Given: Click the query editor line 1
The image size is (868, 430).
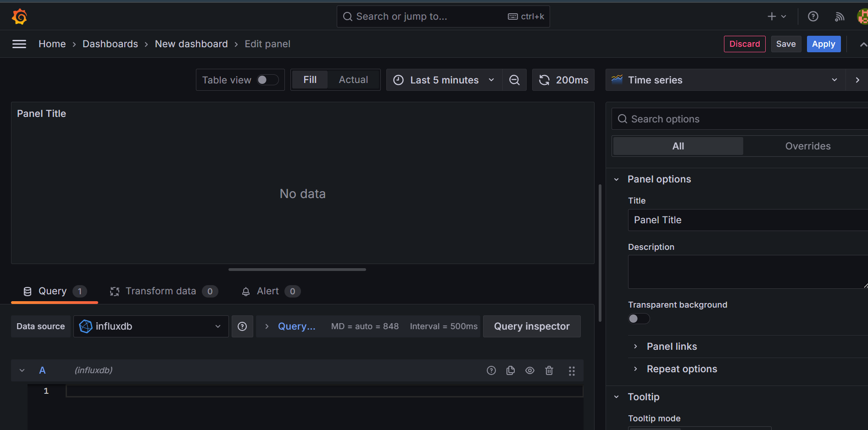Looking at the screenshot, I should point(325,391).
